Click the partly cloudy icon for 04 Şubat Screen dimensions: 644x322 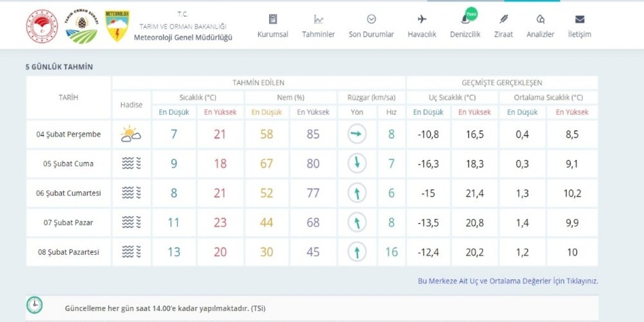131,134
